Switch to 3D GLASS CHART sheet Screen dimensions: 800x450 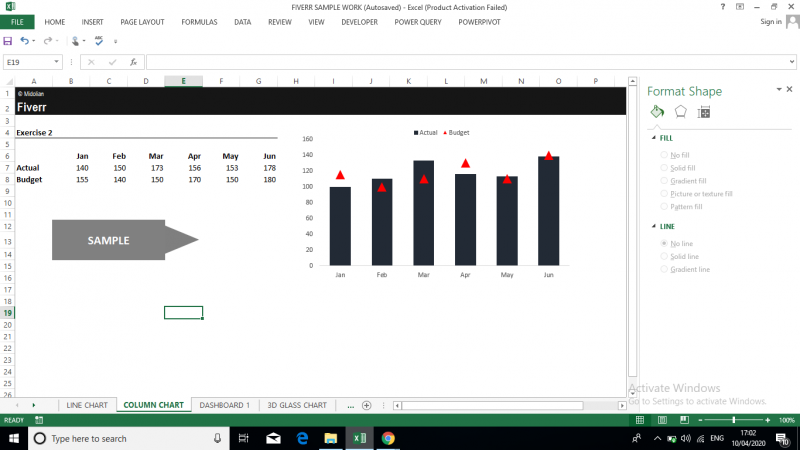click(x=297, y=405)
